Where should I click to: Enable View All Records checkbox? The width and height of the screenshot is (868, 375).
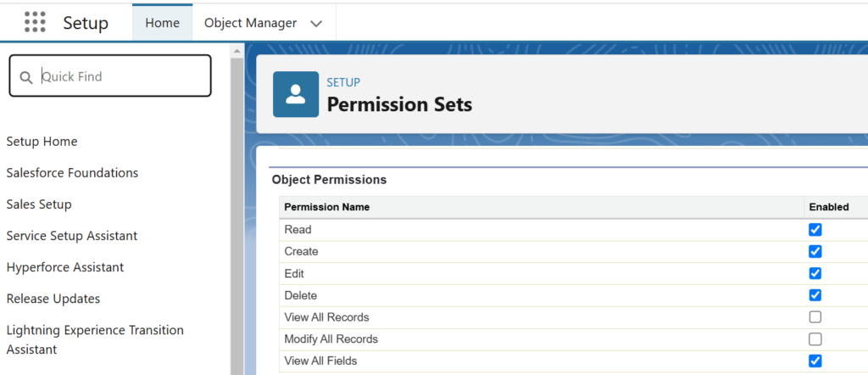point(815,316)
